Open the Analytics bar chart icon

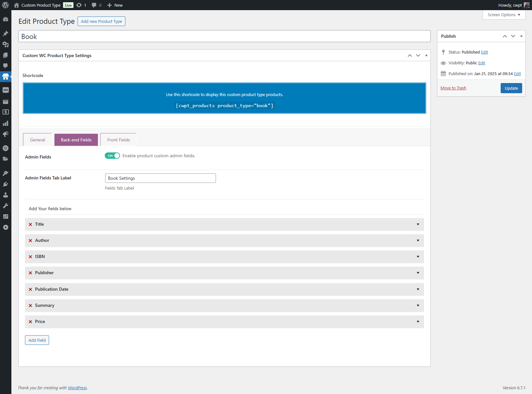(5, 123)
